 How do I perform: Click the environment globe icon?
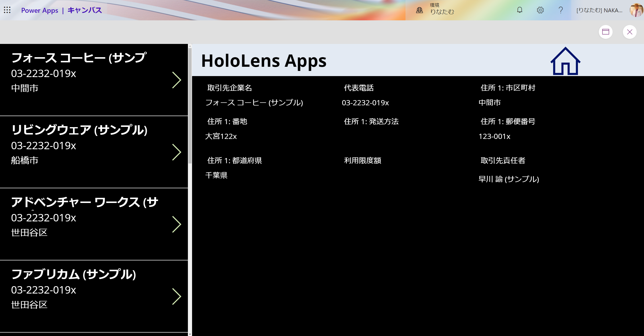click(x=419, y=10)
